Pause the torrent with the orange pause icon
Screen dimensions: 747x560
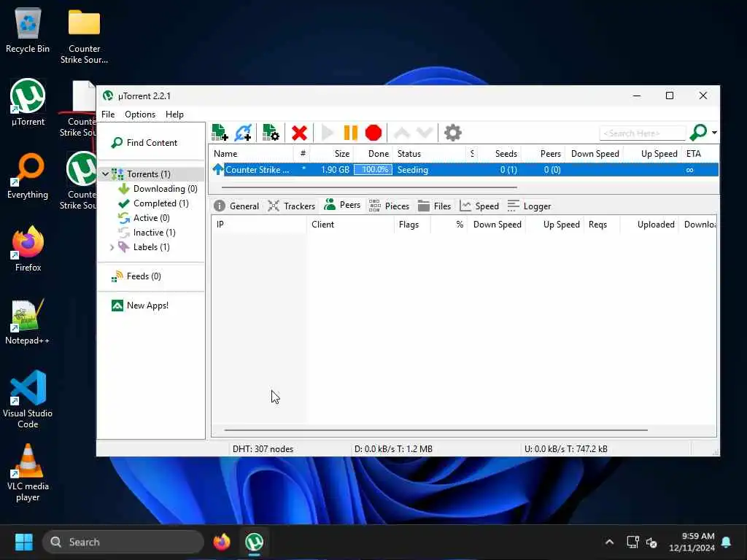[x=351, y=133]
